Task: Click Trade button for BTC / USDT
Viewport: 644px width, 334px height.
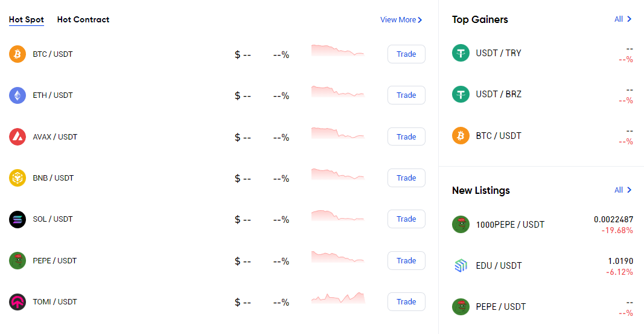Action: (406, 54)
